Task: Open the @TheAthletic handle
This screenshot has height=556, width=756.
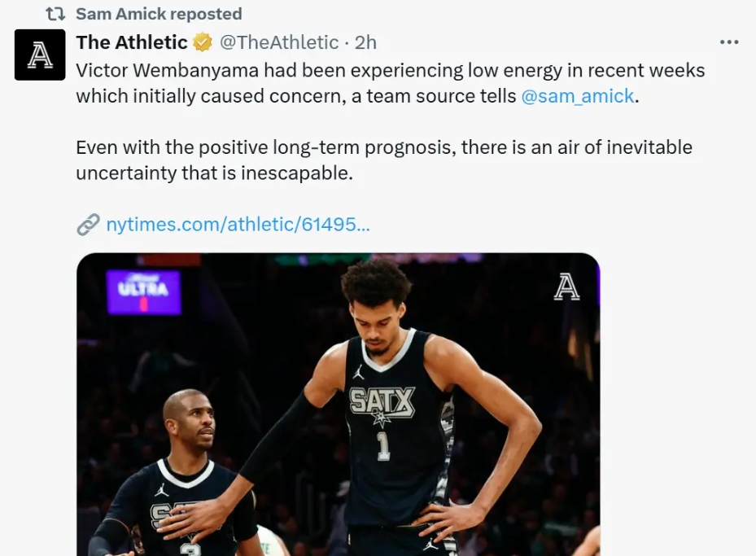Action: (279, 42)
